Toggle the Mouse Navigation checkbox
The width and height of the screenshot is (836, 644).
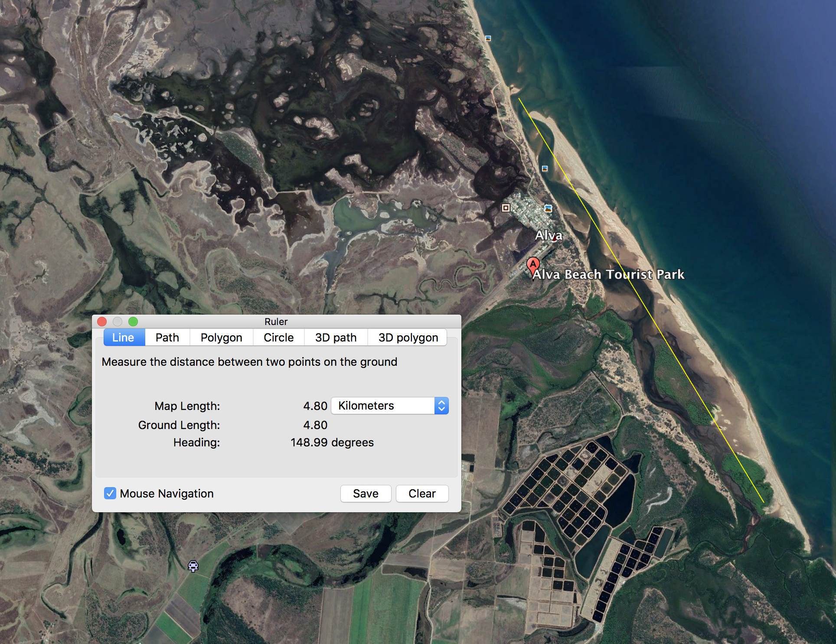tap(110, 493)
